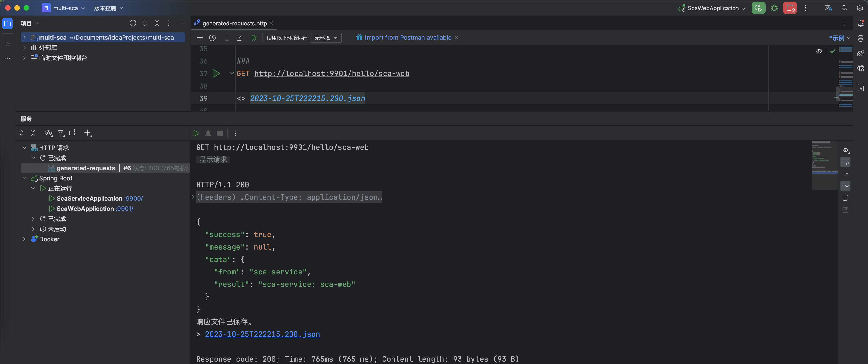Show more tool windows ellipsis

click(7, 58)
